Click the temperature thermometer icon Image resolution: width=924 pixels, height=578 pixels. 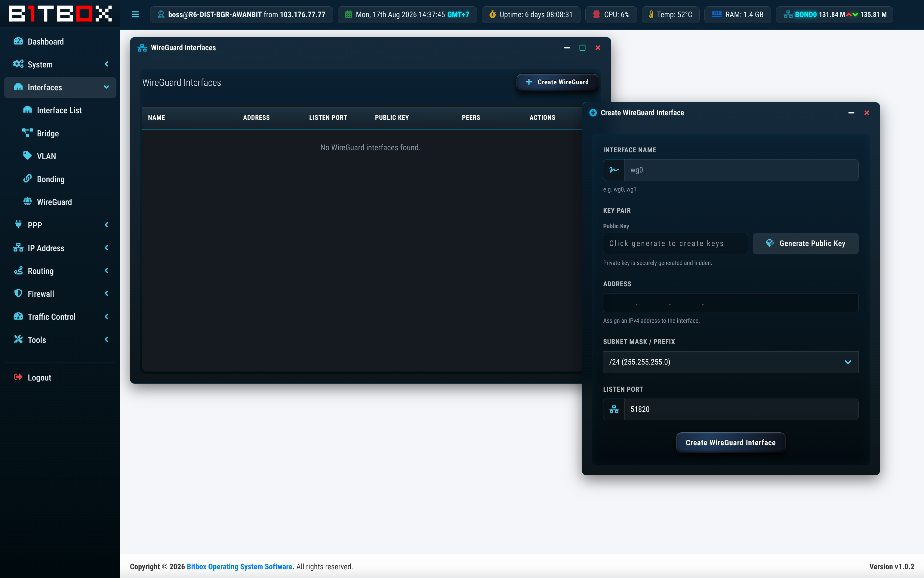point(651,14)
